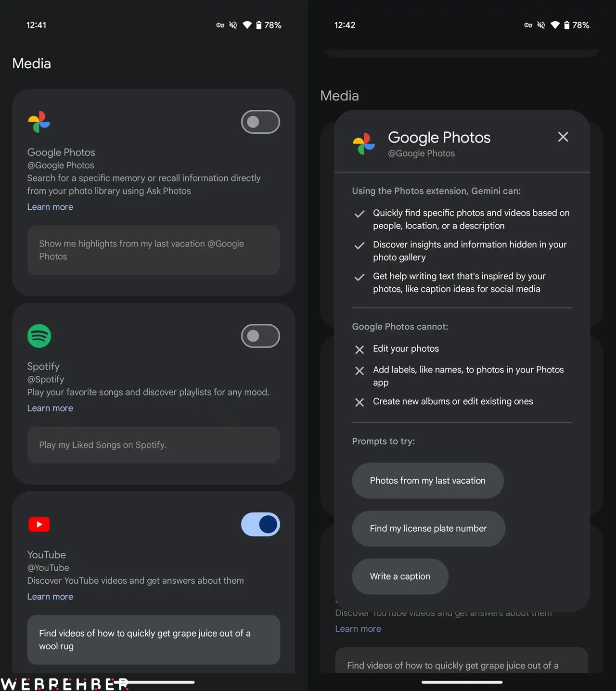Tap the 'Play my Liked Songs on Spotify' example
The width and height of the screenshot is (616, 691).
coord(154,445)
